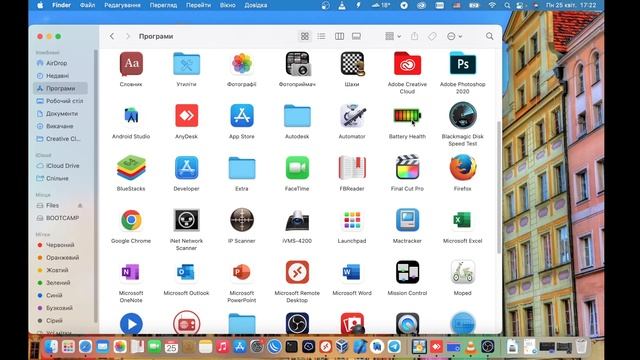The height and width of the screenshot is (360, 640).
Task: Open the grouping options dropdown
Action: click(x=393, y=36)
